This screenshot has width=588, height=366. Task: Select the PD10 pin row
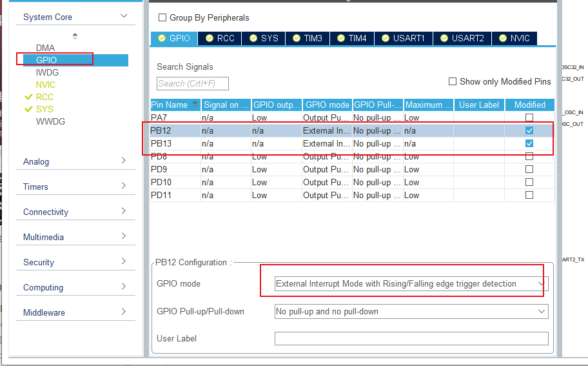pos(352,182)
